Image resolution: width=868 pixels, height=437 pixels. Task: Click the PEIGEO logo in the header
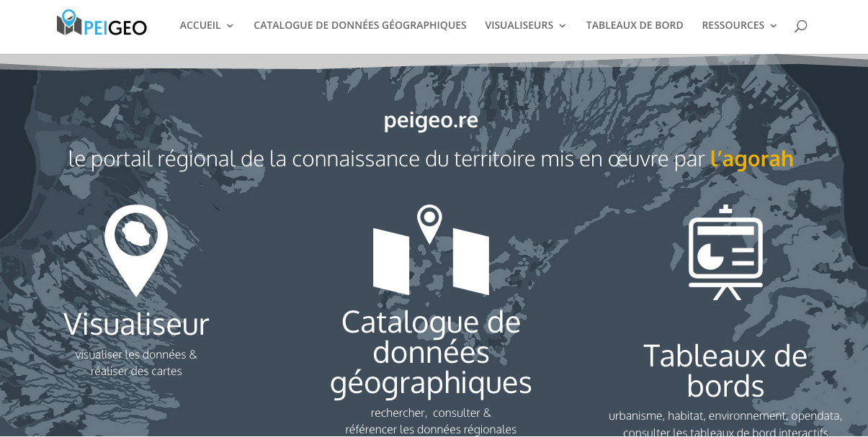pos(102,24)
